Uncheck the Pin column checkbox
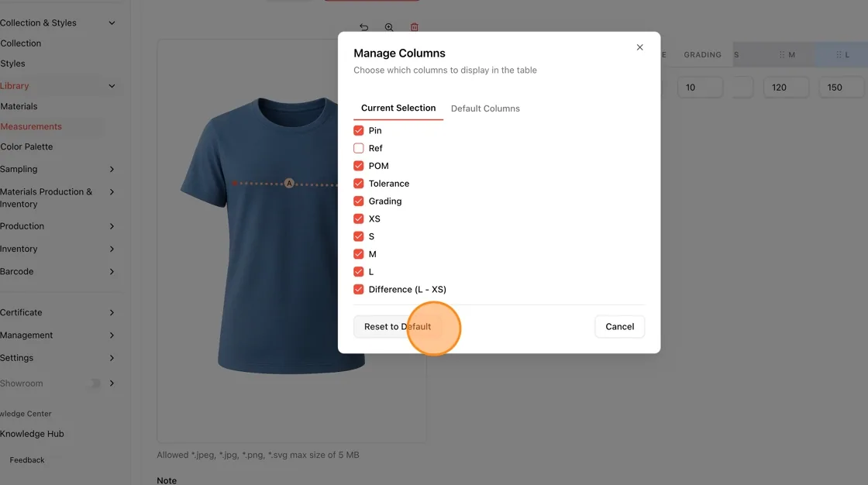868x485 pixels. point(359,131)
